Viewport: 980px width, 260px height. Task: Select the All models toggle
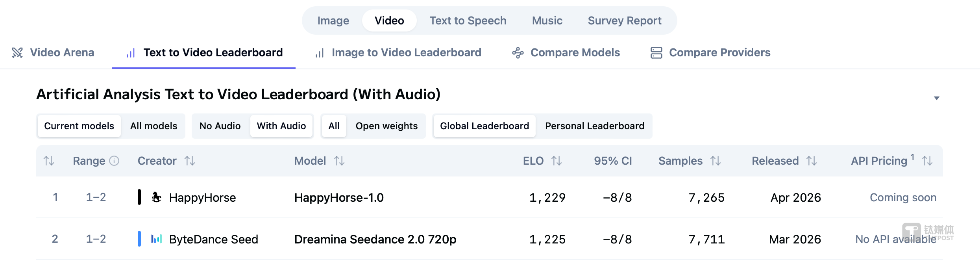(153, 126)
